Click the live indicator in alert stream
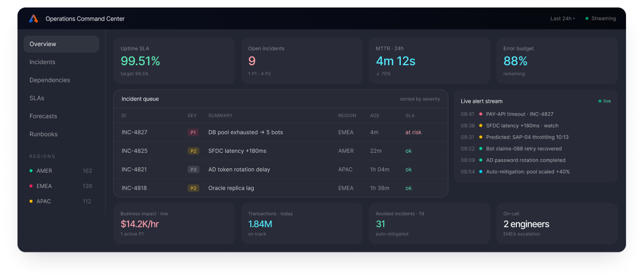 [x=604, y=101]
